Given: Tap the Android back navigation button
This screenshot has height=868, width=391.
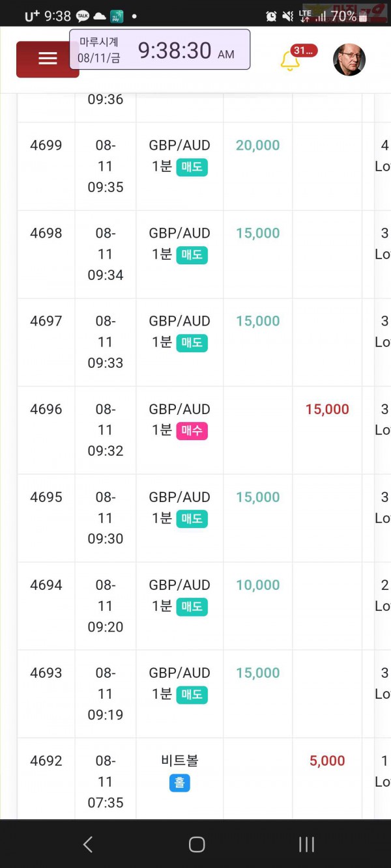Looking at the screenshot, I should [88, 845].
